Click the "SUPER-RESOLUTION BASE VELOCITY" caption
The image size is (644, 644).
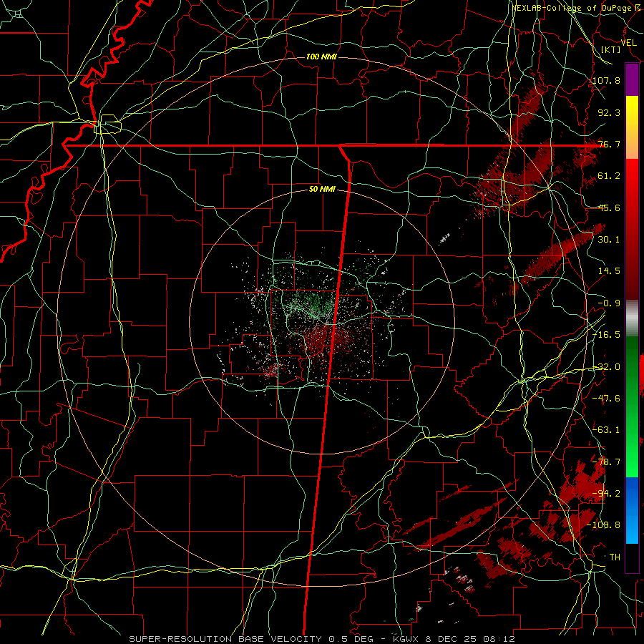pos(225,639)
